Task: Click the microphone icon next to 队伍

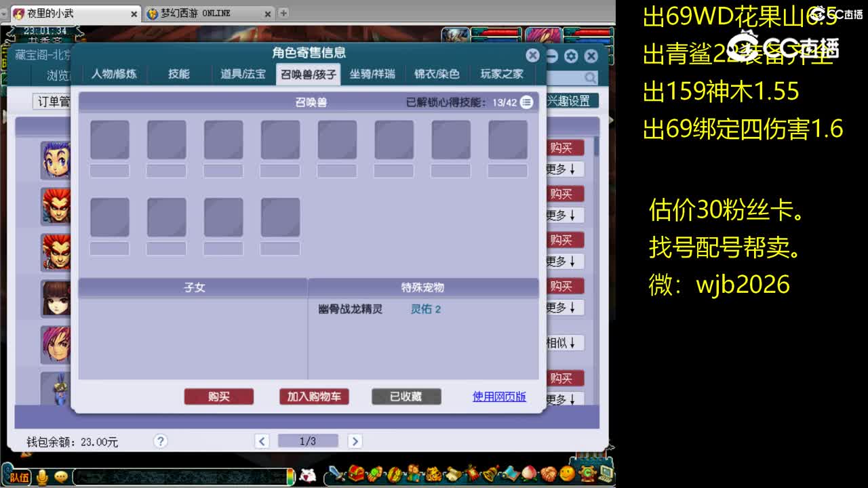Action: 42,476
